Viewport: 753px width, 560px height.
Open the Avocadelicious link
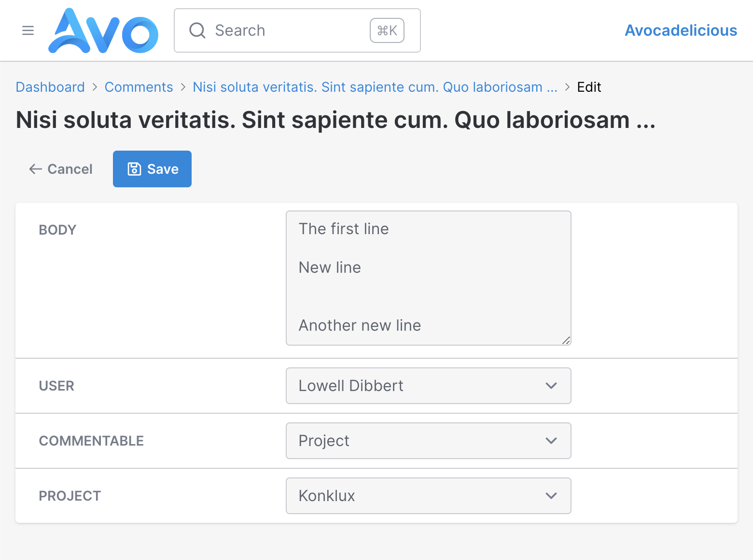pos(681,30)
